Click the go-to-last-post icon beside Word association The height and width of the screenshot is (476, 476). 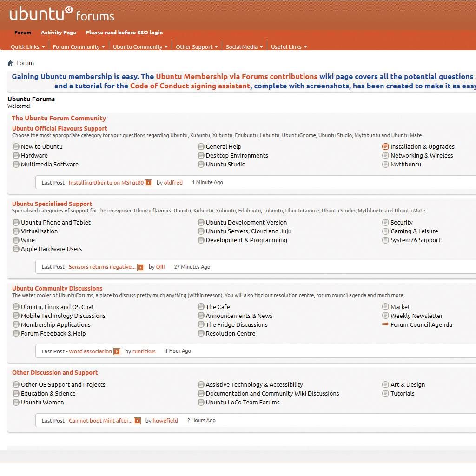[117, 352]
